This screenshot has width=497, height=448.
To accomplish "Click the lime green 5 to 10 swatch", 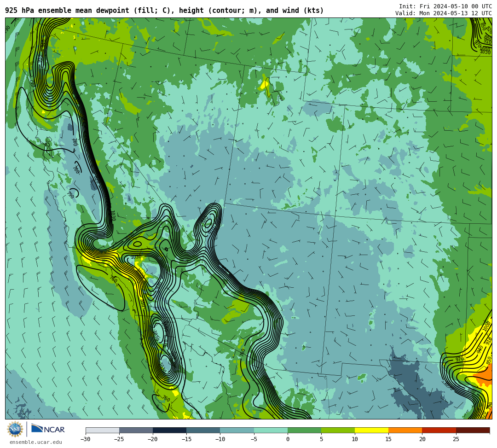I will click(x=338, y=430).
